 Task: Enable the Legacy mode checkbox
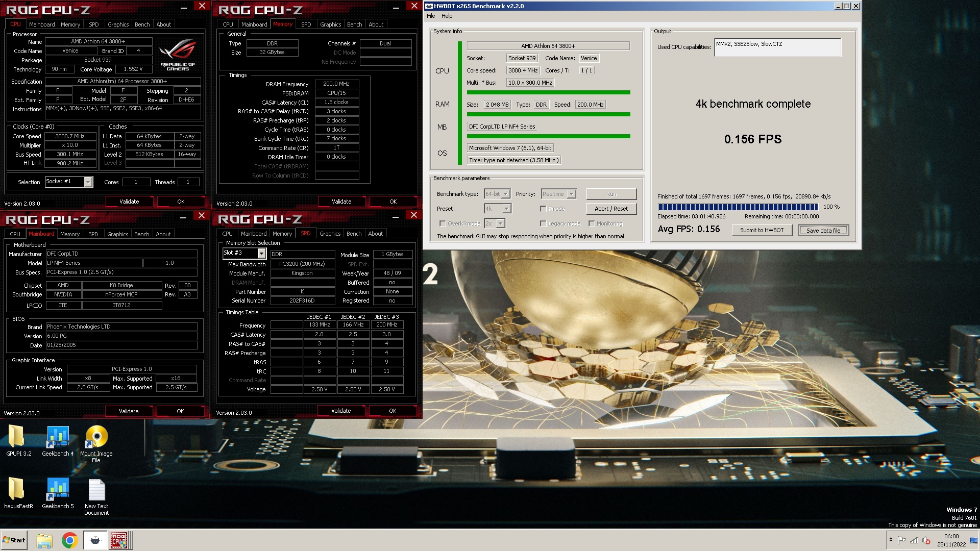pyautogui.click(x=543, y=223)
